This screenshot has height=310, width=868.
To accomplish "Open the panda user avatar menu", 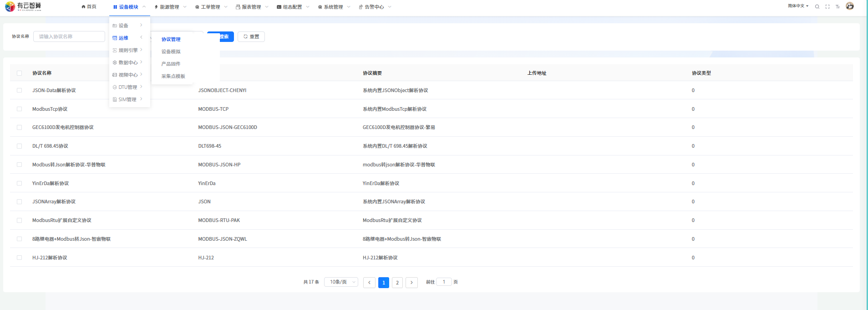I will tap(850, 6).
